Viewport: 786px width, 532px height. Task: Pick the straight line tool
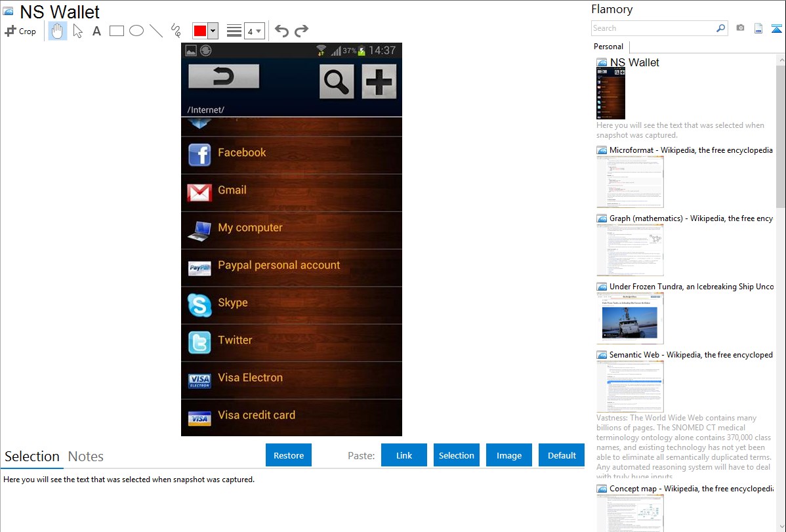[156, 31]
